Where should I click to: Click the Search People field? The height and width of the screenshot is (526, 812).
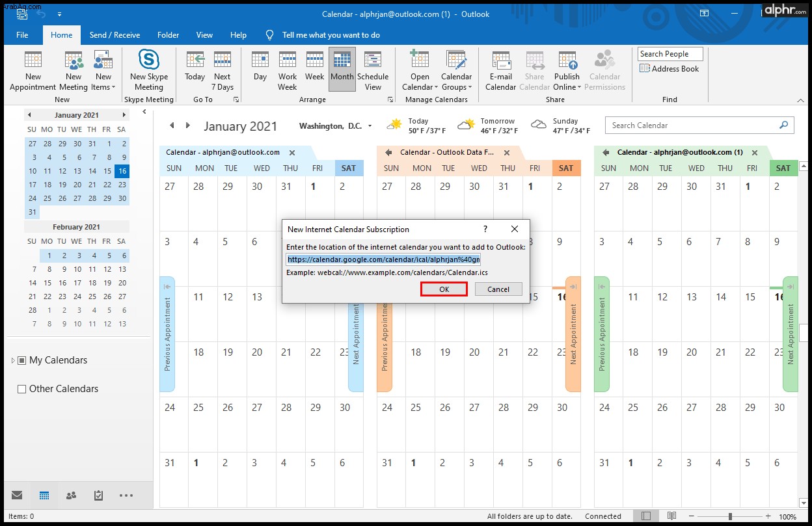tap(670, 54)
